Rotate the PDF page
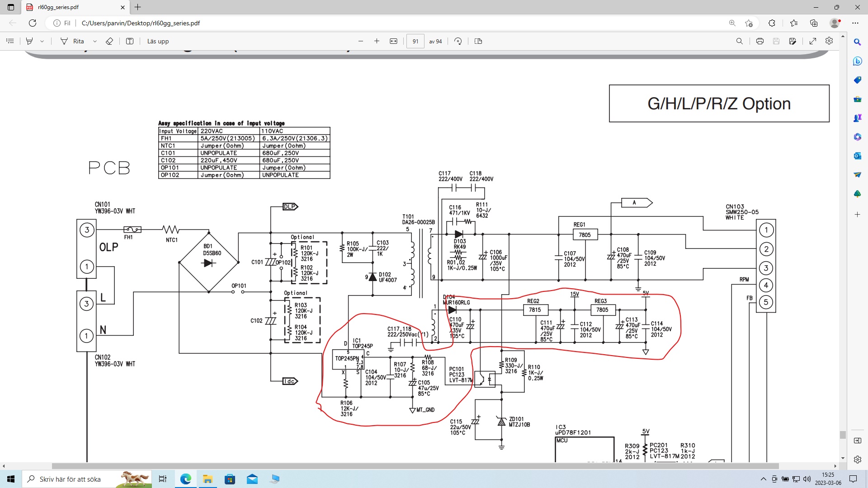This screenshot has height=488, width=868. point(458,41)
